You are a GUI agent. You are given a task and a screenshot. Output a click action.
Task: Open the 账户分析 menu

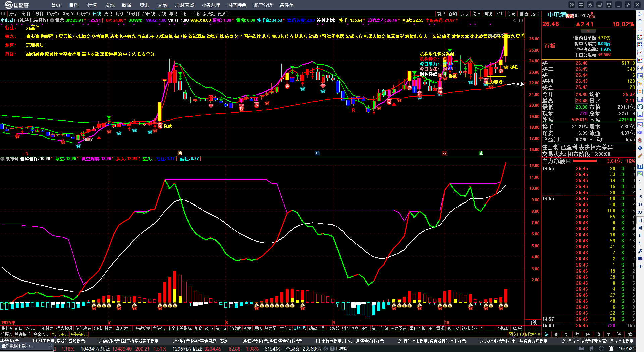pyautogui.click(x=263, y=5)
